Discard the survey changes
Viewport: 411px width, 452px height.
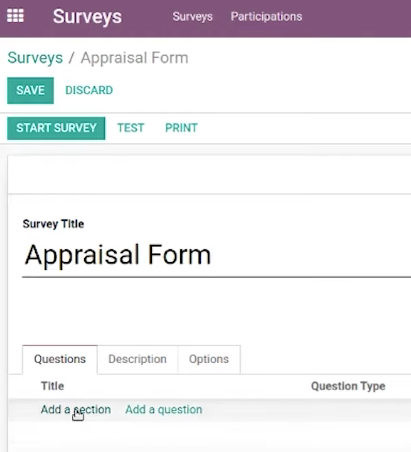[89, 90]
